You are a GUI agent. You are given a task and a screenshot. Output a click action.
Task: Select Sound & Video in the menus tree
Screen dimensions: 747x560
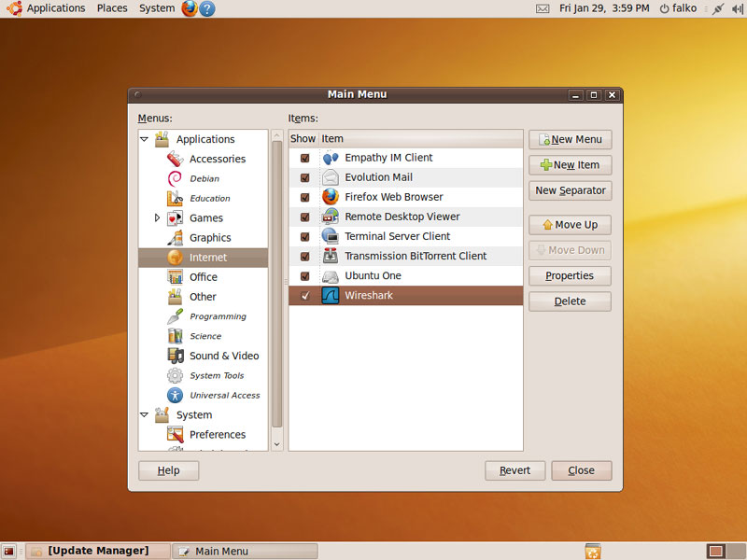tap(223, 356)
